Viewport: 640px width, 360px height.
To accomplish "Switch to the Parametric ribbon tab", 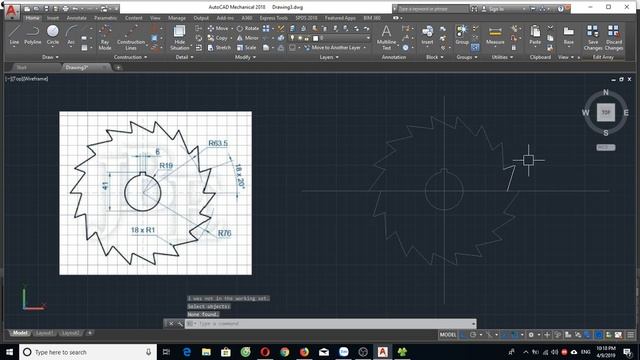I will click(x=105, y=18).
